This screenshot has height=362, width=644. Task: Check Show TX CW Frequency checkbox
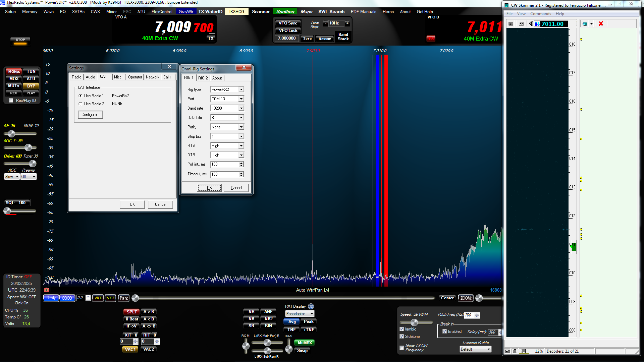click(402, 348)
